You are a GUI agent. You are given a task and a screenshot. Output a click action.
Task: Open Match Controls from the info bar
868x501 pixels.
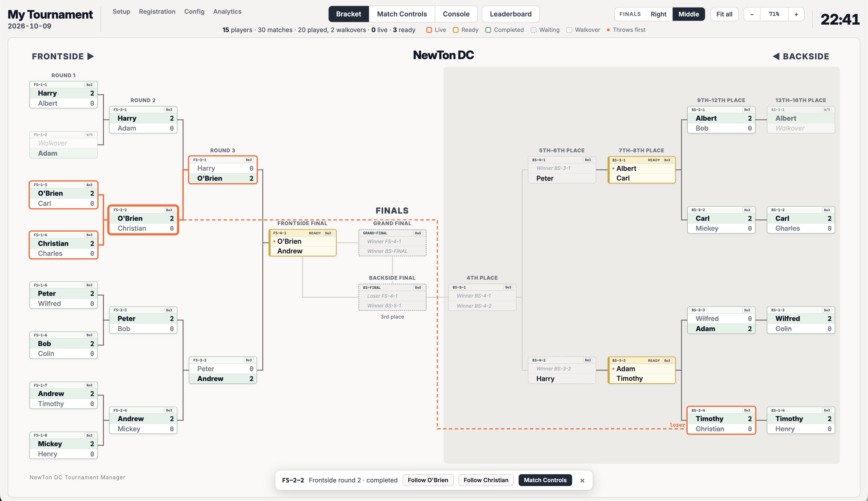pos(545,480)
